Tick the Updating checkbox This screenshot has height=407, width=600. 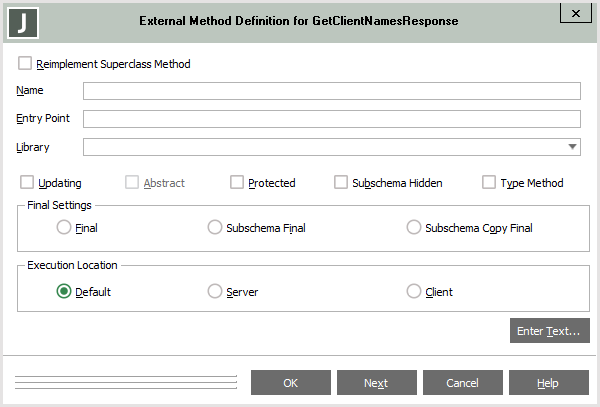[x=27, y=183]
